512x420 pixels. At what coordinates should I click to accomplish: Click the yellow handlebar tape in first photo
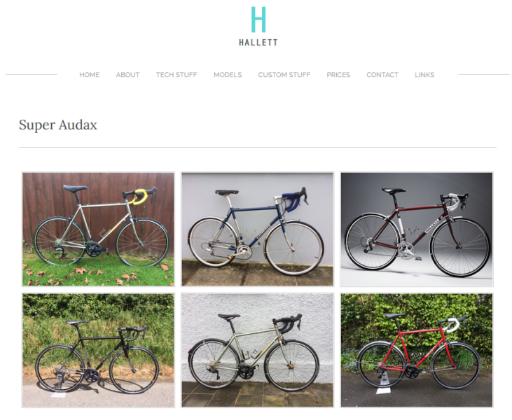point(139,197)
